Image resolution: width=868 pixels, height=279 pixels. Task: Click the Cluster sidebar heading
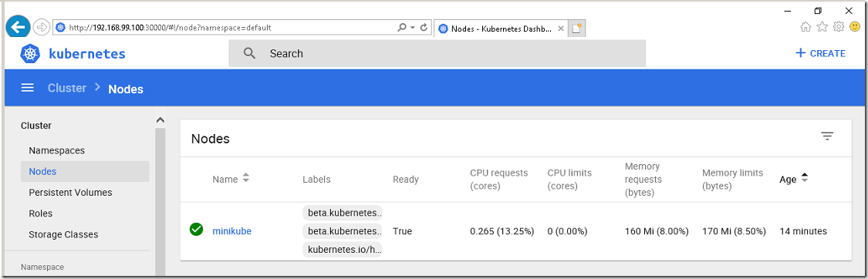(x=36, y=126)
